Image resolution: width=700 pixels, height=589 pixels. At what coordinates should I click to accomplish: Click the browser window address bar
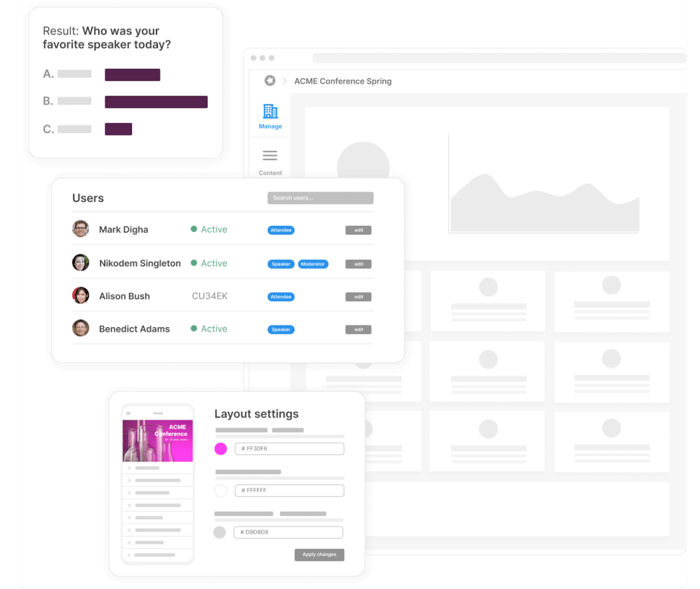[499, 58]
